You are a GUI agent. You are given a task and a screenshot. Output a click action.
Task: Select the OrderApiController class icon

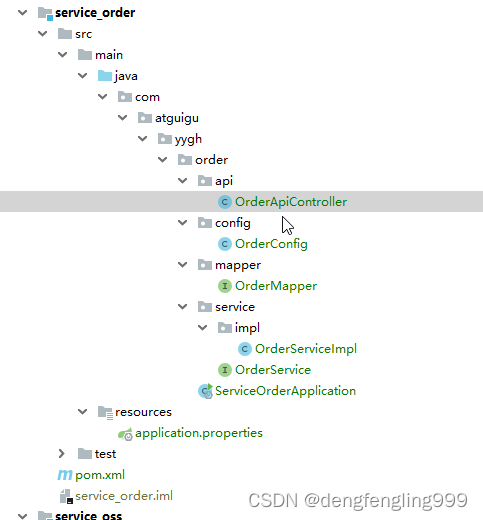[x=225, y=202]
